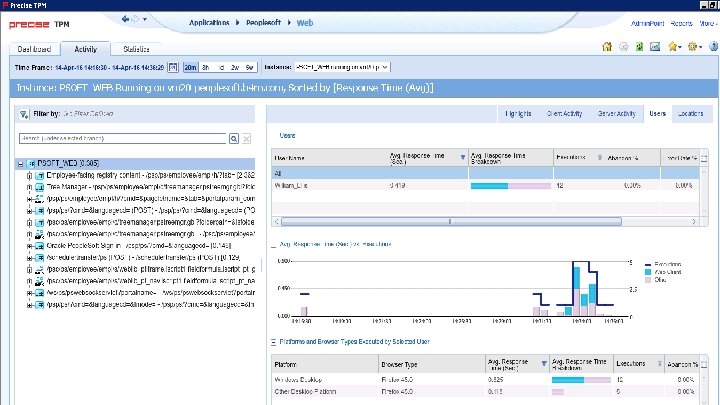Click the send email icon
720x405 pixels.
click(655, 46)
